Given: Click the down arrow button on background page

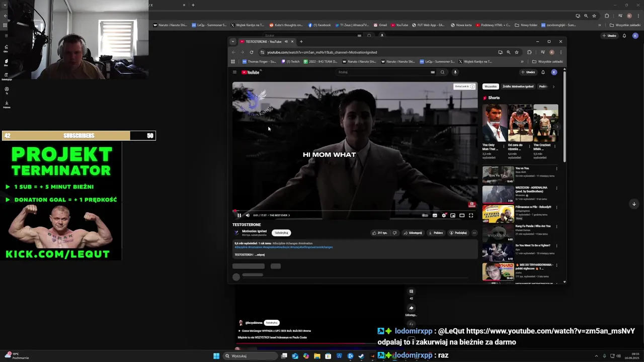Looking at the screenshot, I should (x=634, y=204).
